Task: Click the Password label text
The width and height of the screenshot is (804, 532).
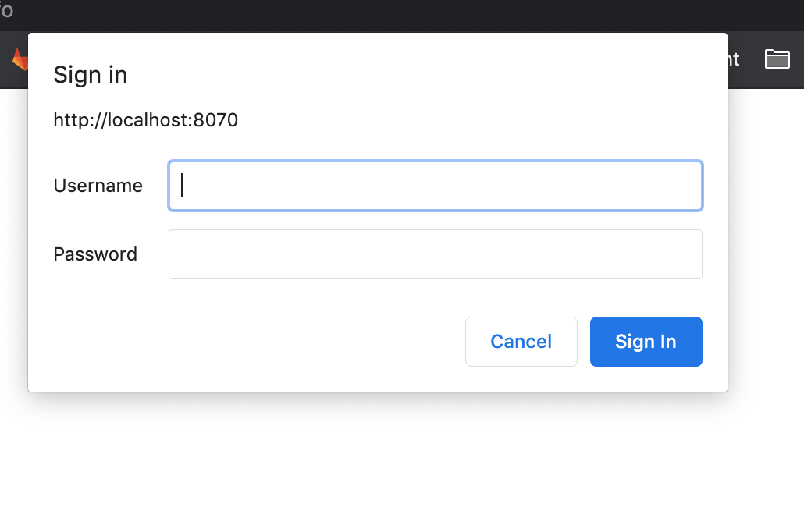Action: click(95, 254)
